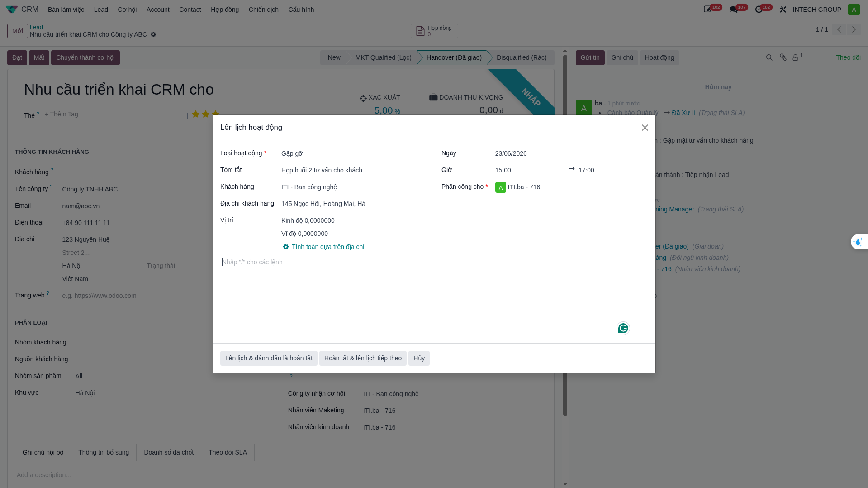This screenshot has height=488, width=868.
Task: Click the Tính toán dựa trên địa chỉ gear icon
Action: [x=286, y=247]
